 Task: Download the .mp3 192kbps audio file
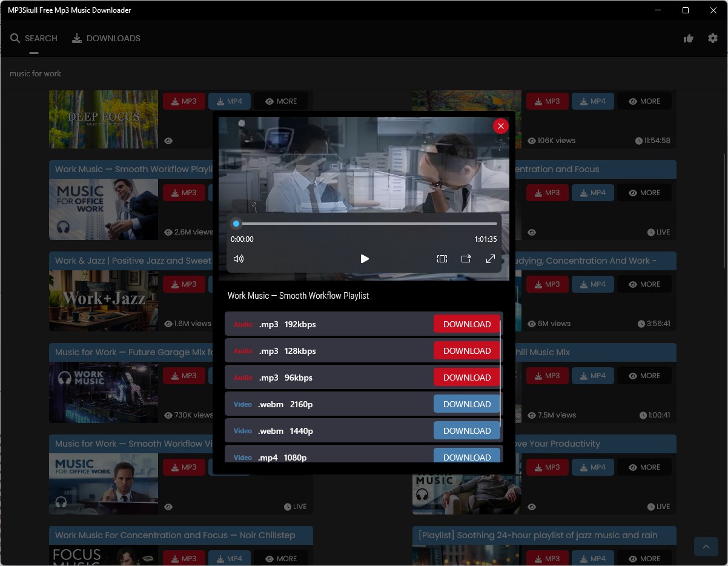(466, 324)
